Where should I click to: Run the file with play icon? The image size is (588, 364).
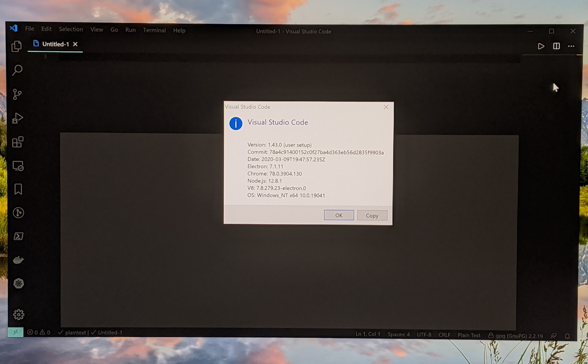[x=541, y=46]
